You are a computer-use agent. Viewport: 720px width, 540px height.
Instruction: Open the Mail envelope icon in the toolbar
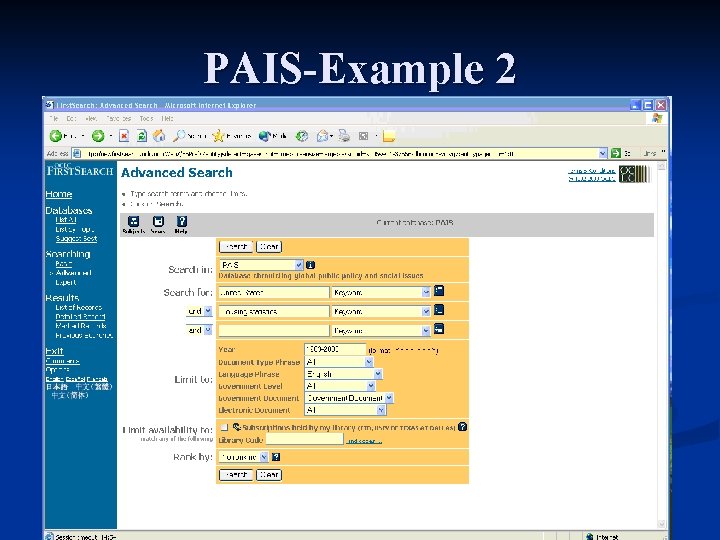[x=323, y=136]
